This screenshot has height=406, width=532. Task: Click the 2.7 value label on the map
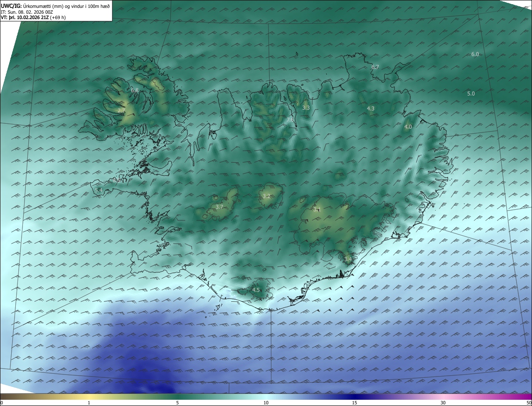[121, 111]
